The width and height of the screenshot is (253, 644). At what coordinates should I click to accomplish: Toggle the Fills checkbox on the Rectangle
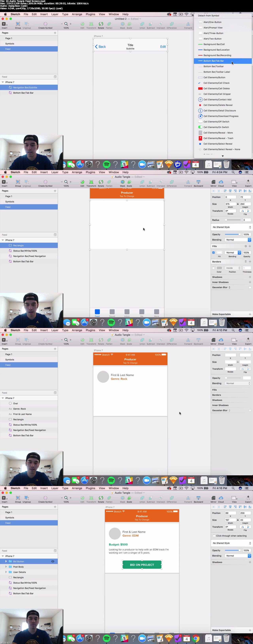(x=213, y=253)
